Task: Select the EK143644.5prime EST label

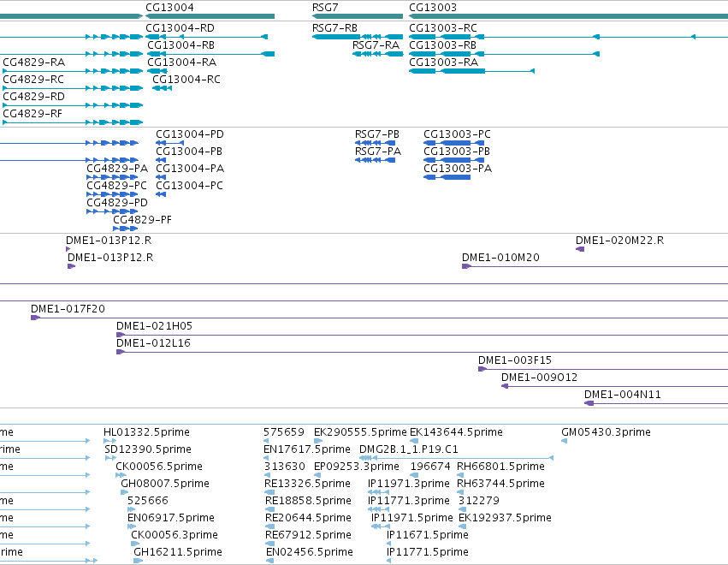Action: pos(457,432)
